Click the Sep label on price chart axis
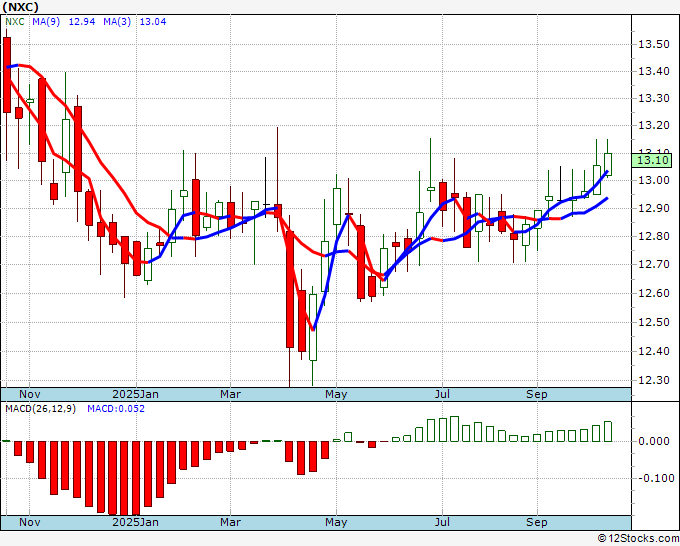The image size is (680, 546). 537,394
